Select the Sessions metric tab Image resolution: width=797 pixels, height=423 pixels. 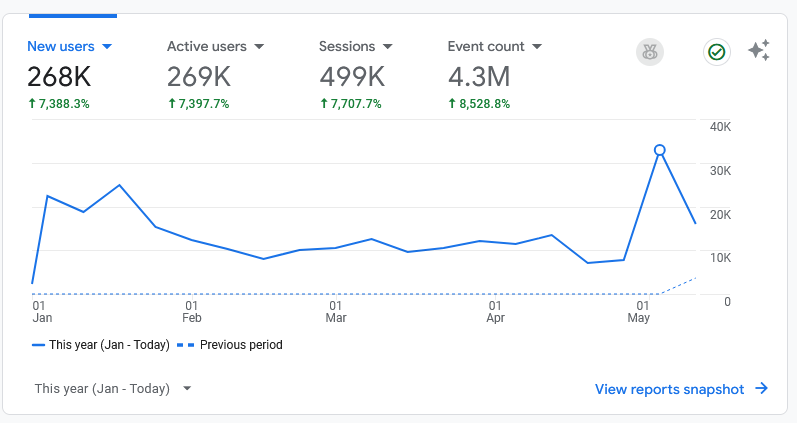[x=347, y=46]
